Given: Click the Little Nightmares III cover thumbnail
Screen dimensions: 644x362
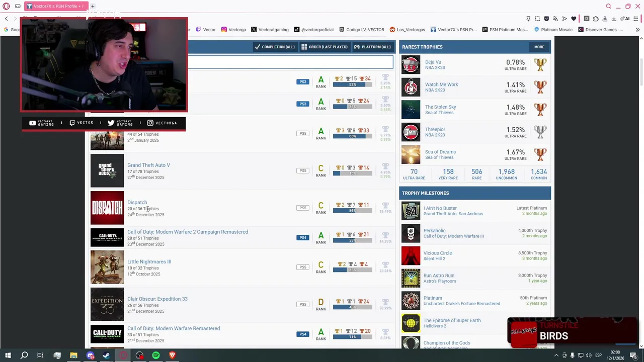Looking at the screenshot, I should 107,267.
